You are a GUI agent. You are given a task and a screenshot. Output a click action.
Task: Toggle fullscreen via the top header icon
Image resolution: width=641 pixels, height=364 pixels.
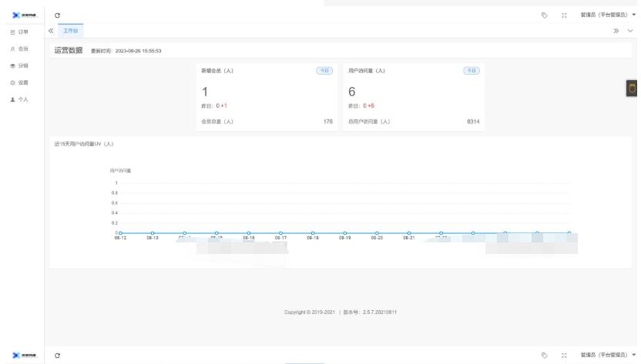[564, 15]
